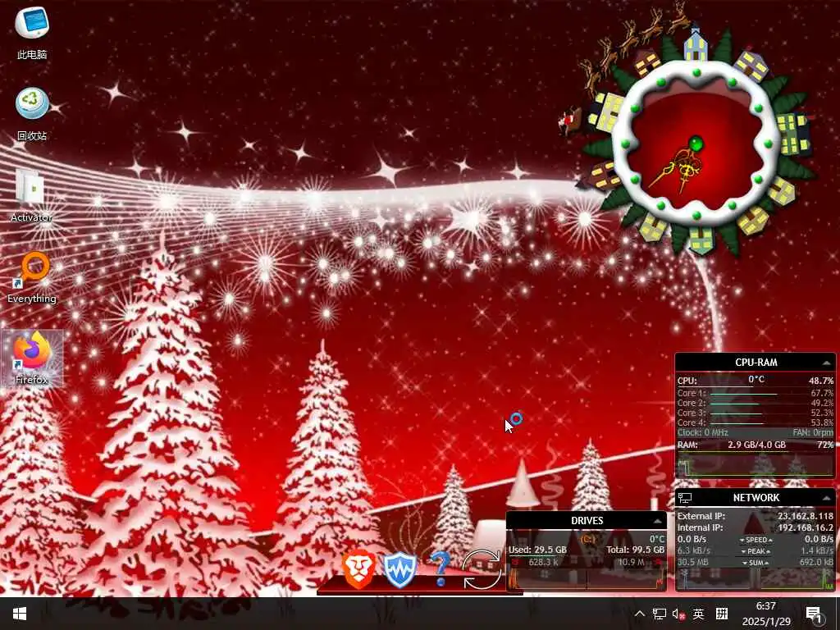Click the Used: 29.5 GB drive text
This screenshot has width=840, height=630.
point(537,550)
